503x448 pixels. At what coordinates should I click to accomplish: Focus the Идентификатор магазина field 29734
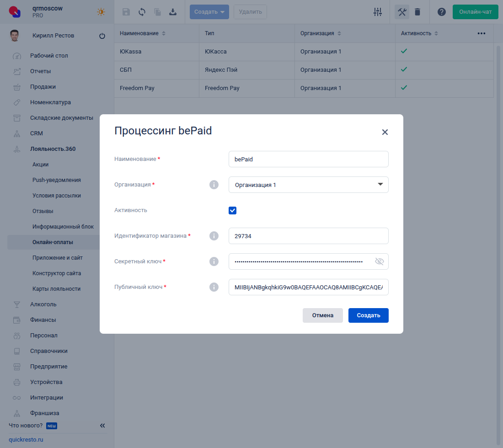coord(309,236)
